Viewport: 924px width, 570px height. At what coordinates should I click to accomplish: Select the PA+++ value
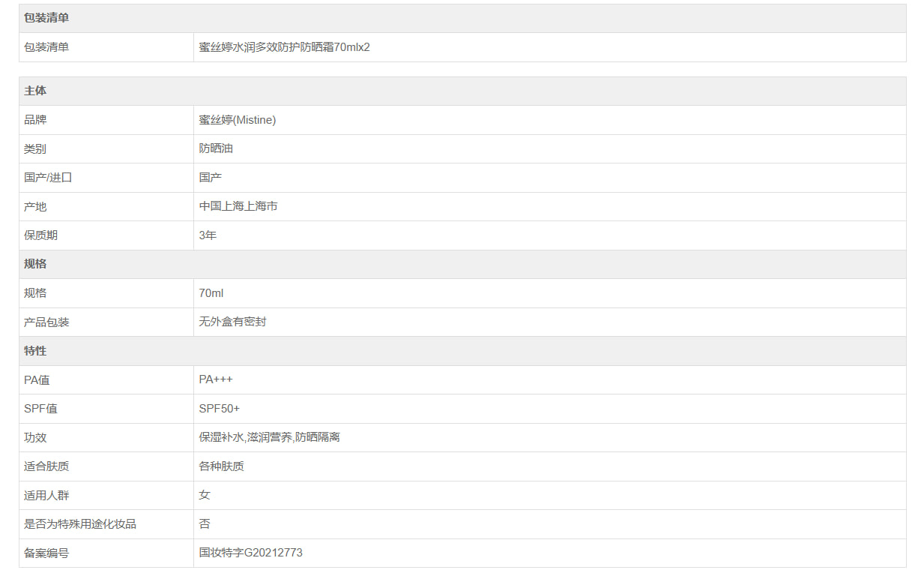tap(216, 379)
